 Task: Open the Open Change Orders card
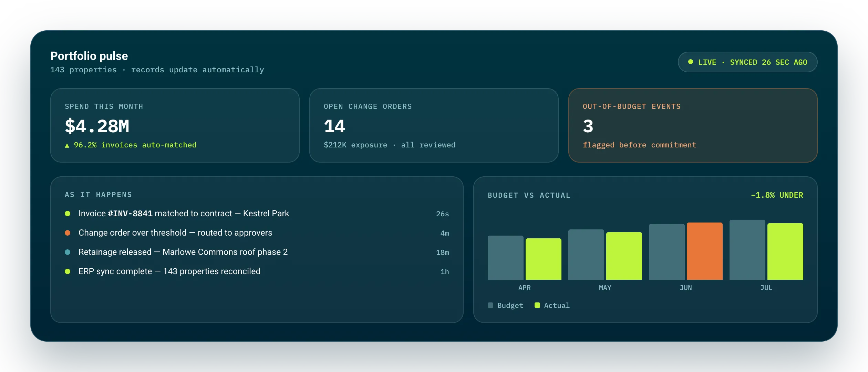pos(434,125)
